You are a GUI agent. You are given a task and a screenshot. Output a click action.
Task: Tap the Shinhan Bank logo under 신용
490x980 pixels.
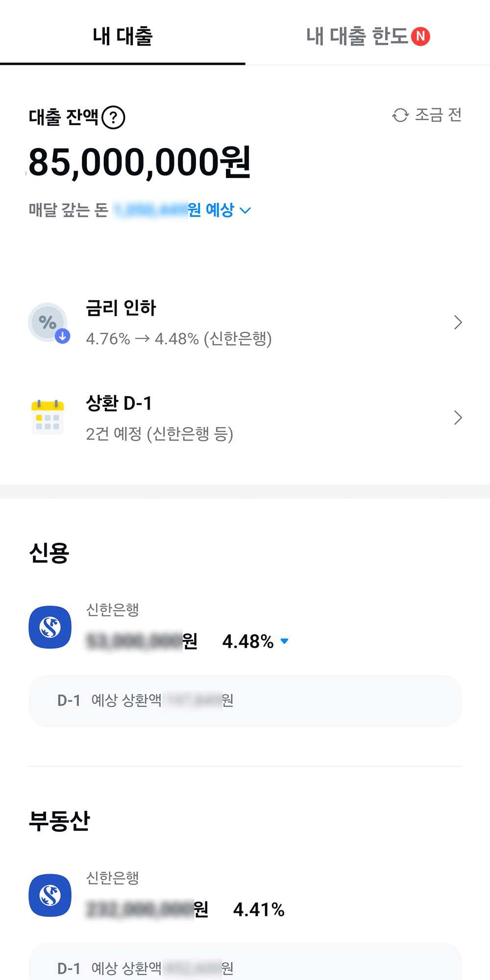click(x=50, y=627)
